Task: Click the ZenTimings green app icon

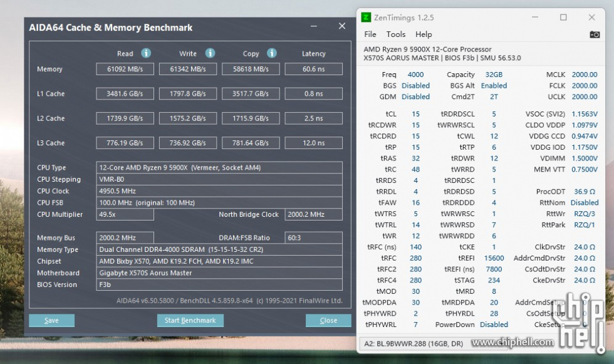Action: 366,17
